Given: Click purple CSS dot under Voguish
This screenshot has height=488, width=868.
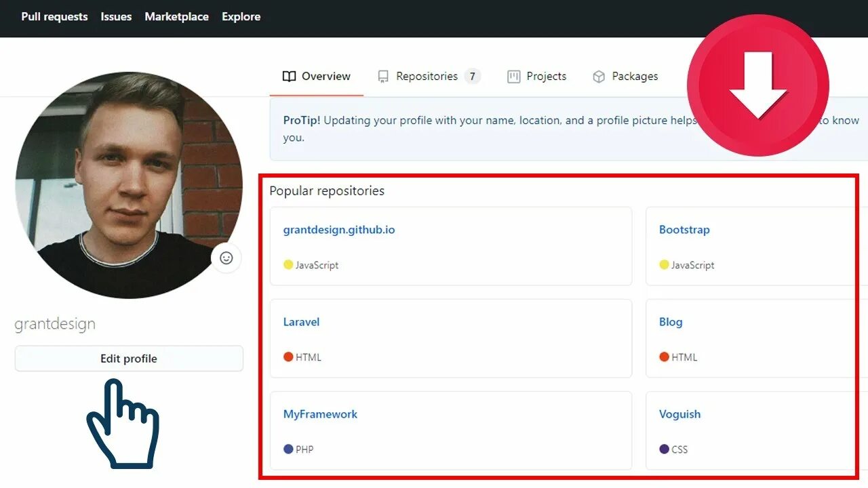Looking at the screenshot, I should tap(664, 449).
